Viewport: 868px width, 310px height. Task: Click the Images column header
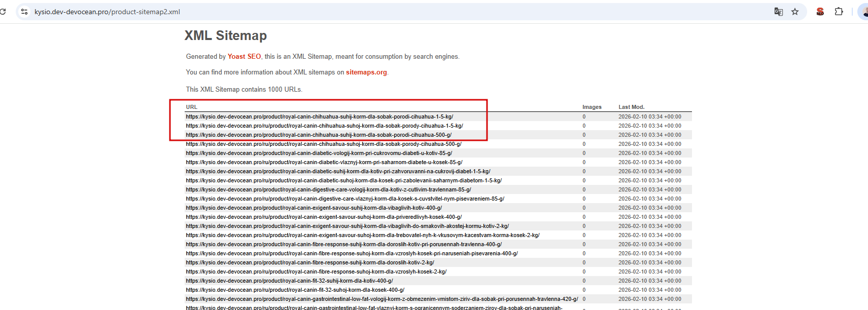(592, 107)
